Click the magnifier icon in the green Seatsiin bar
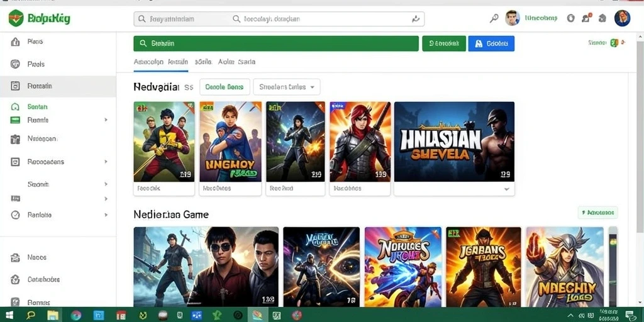644x322 pixels. tap(143, 43)
